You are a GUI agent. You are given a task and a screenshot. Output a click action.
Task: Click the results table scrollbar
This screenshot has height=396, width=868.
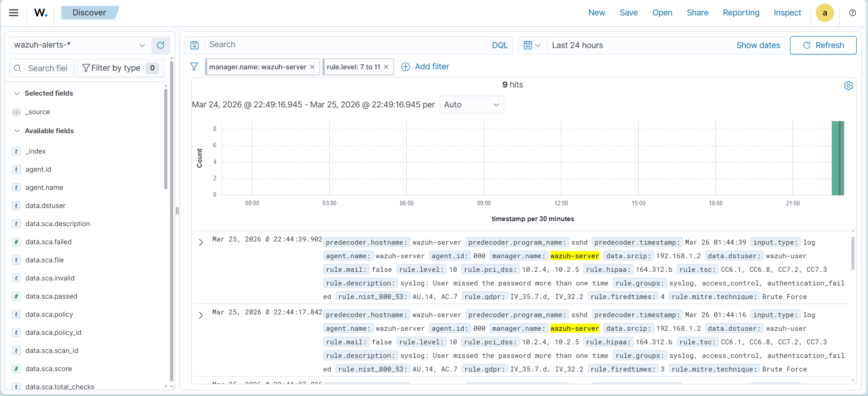(853, 253)
